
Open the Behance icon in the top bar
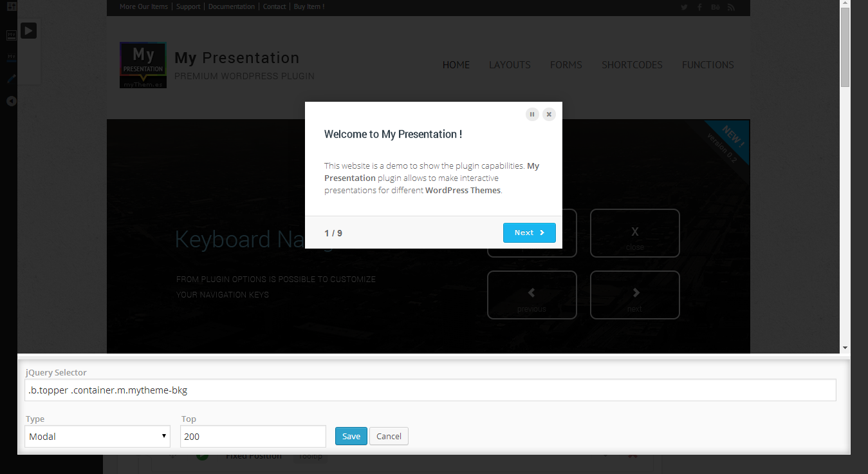coord(716,7)
